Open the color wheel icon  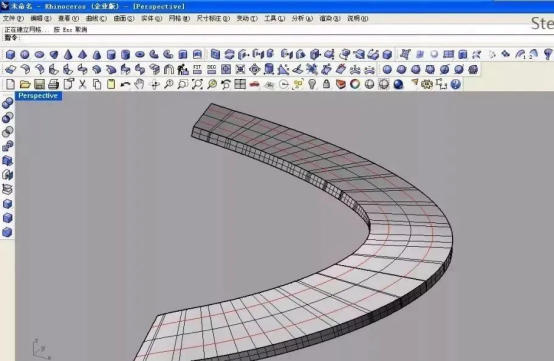tap(355, 84)
